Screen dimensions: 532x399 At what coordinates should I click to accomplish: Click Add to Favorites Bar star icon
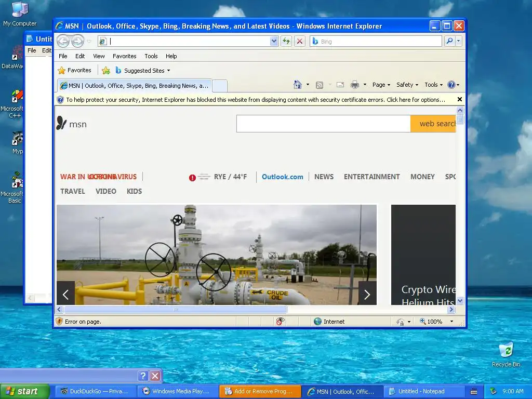coord(106,70)
